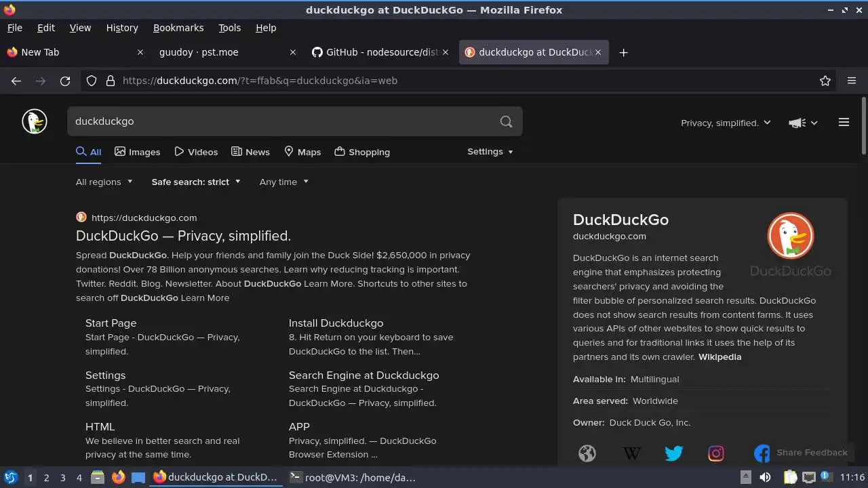The height and width of the screenshot is (488, 868).
Task: Reload the current page
Action: click(65, 81)
